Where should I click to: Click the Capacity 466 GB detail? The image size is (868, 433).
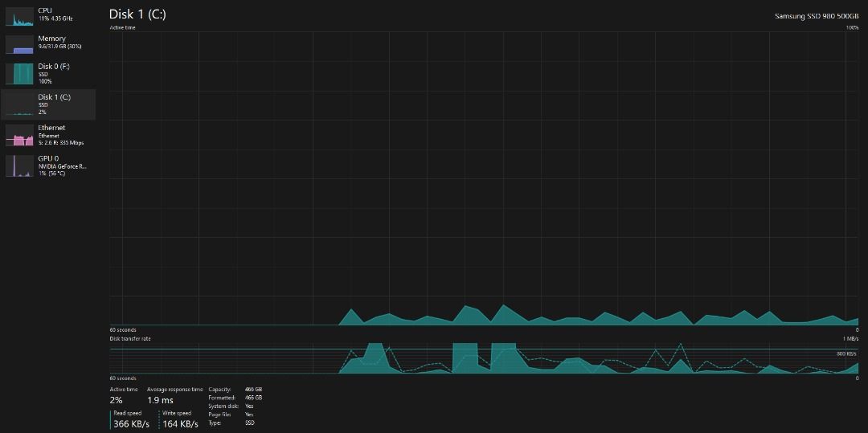coord(252,389)
